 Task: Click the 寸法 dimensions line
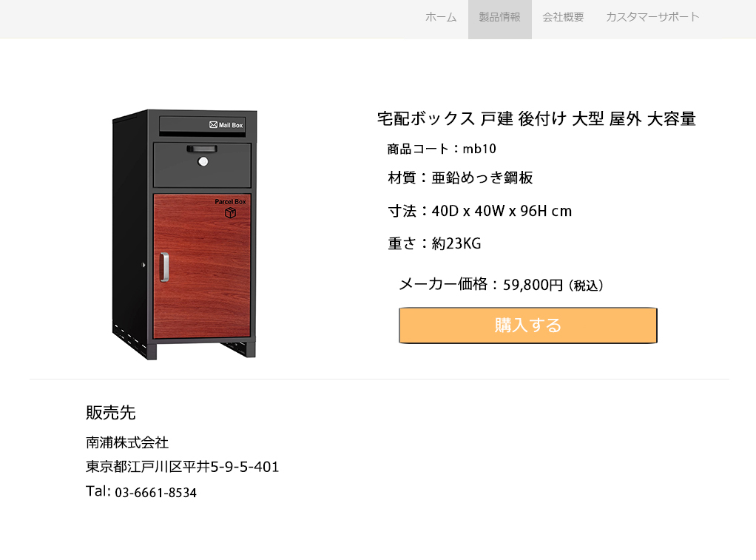480,211
